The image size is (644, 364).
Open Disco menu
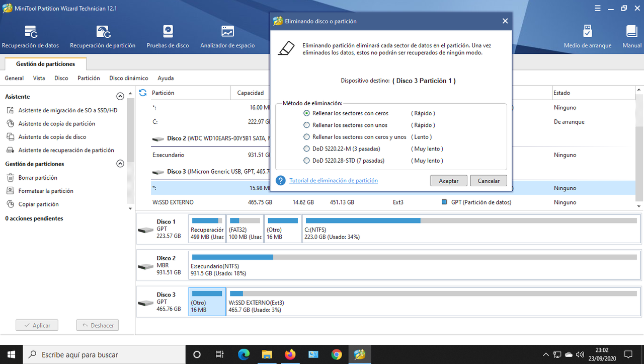[x=61, y=78]
